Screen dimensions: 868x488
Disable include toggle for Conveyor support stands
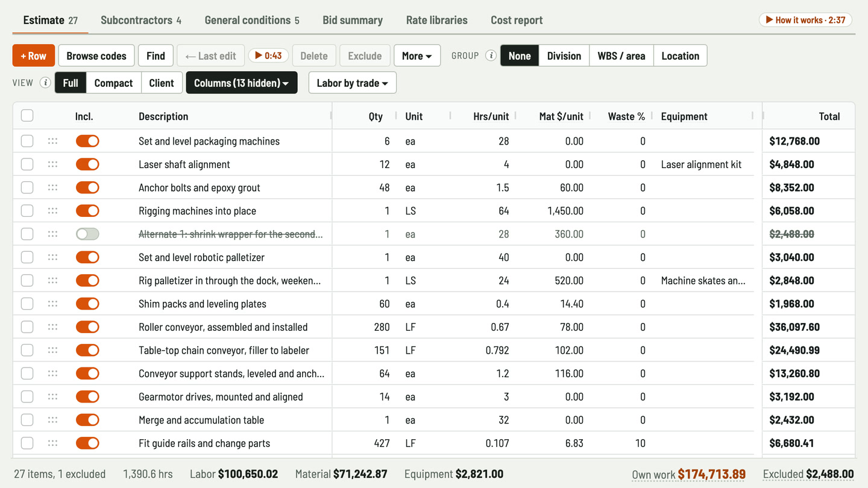[87, 374]
